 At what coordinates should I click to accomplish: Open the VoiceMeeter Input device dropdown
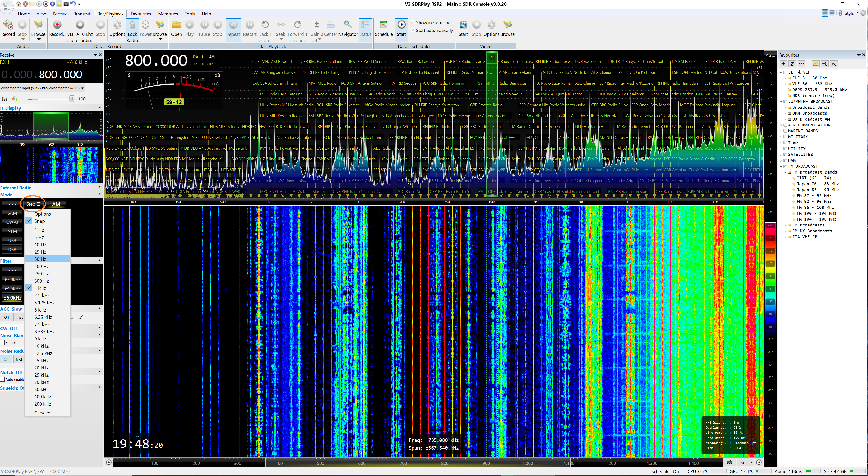pos(82,88)
